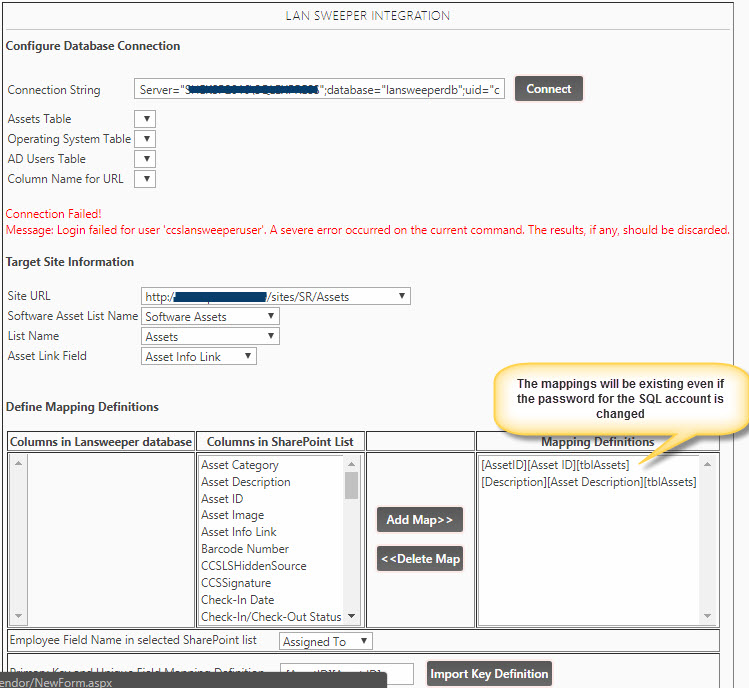Open the Column Name for URL dropdown
Viewport: 749px width, 688px height.
(x=145, y=179)
